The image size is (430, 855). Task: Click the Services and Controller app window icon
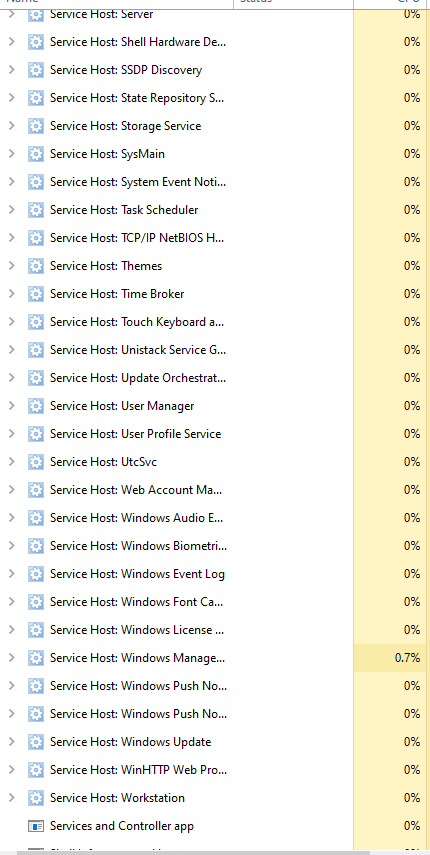coord(35,826)
